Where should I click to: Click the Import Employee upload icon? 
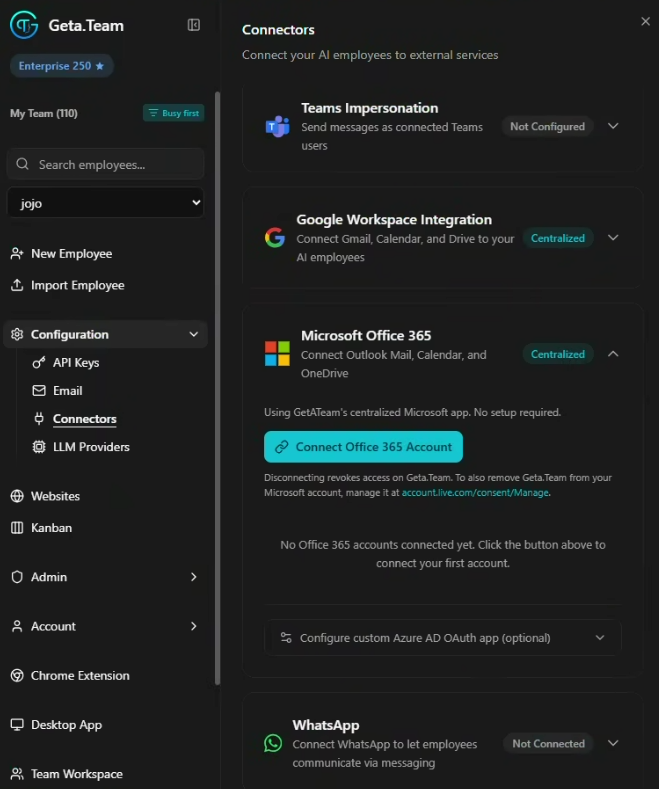point(17,285)
